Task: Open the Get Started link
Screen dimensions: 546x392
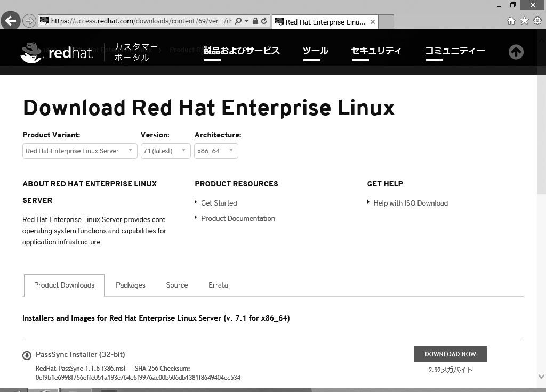Action: click(219, 203)
